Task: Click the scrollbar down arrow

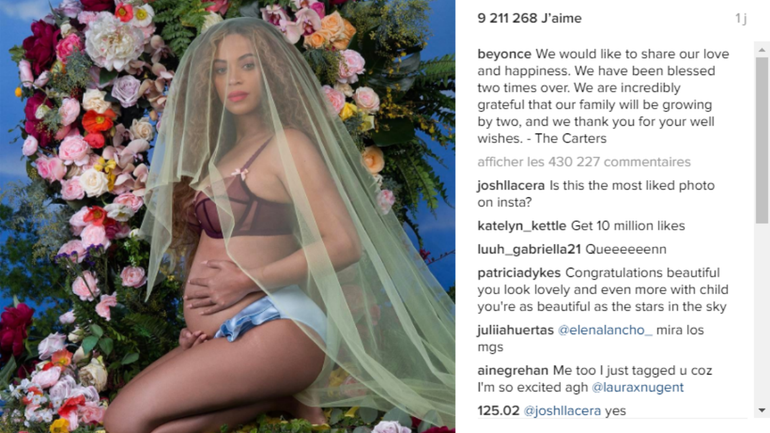Action: pyautogui.click(x=762, y=410)
